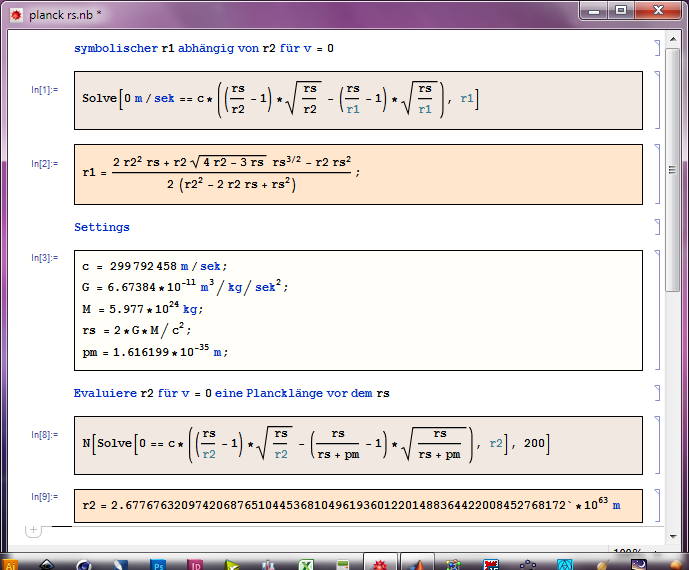The image size is (689, 570).
Task: Select the cell bracket of the Solve input In[1]
Action: click(x=656, y=100)
